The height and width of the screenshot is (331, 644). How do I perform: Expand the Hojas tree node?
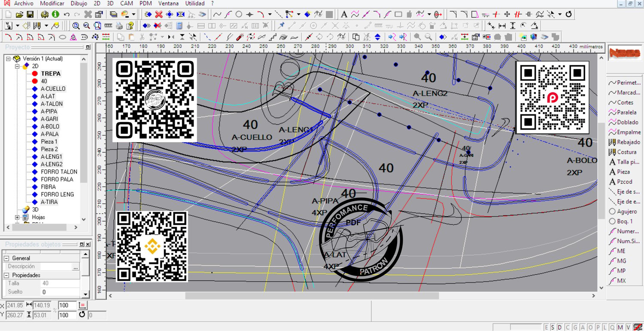[x=18, y=217]
